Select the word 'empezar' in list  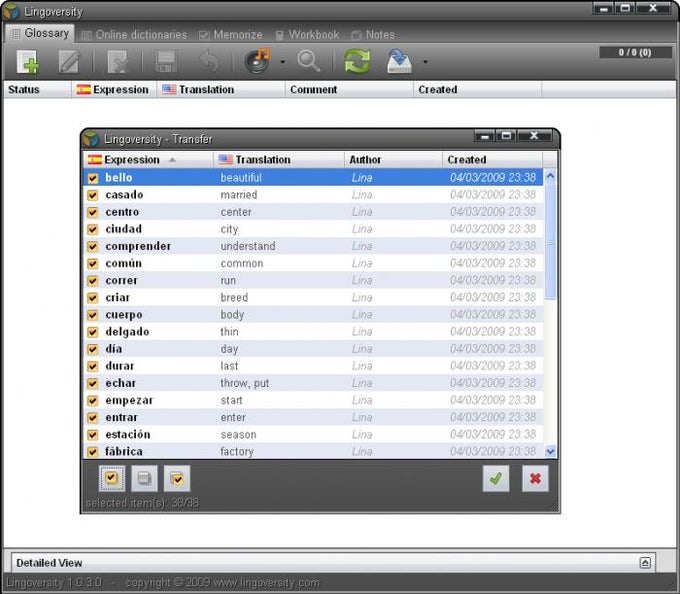coord(129,401)
